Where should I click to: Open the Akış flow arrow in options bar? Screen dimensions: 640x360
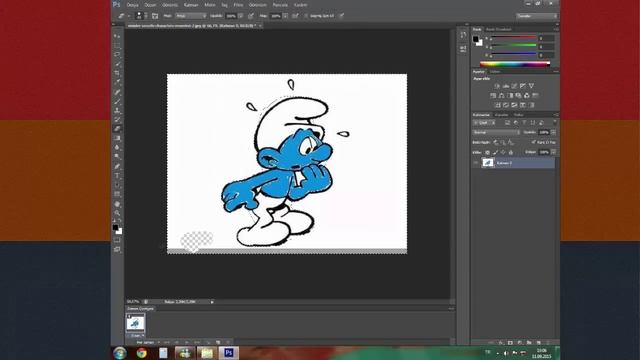[x=285, y=16]
